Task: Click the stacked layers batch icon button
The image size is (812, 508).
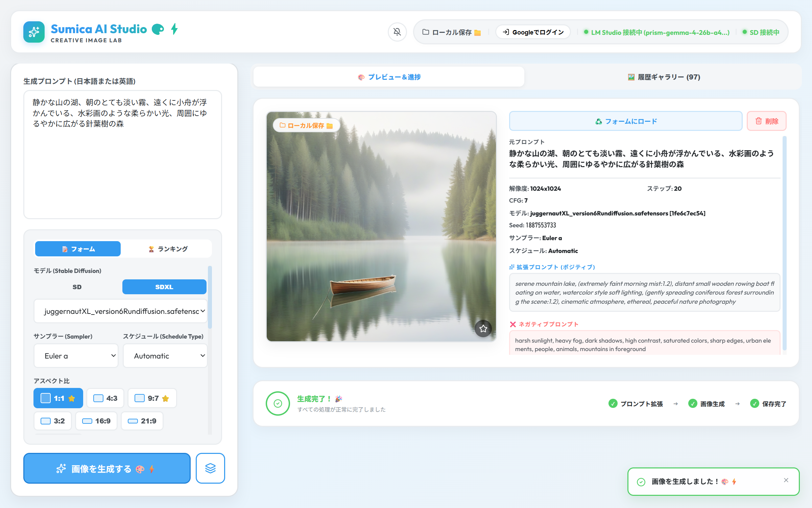Action: tap(210, 468)
